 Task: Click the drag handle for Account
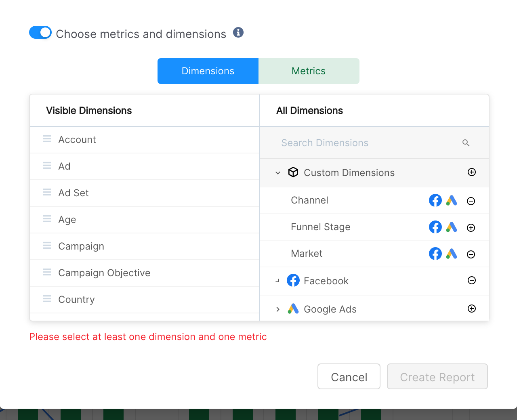coord(47,139)
